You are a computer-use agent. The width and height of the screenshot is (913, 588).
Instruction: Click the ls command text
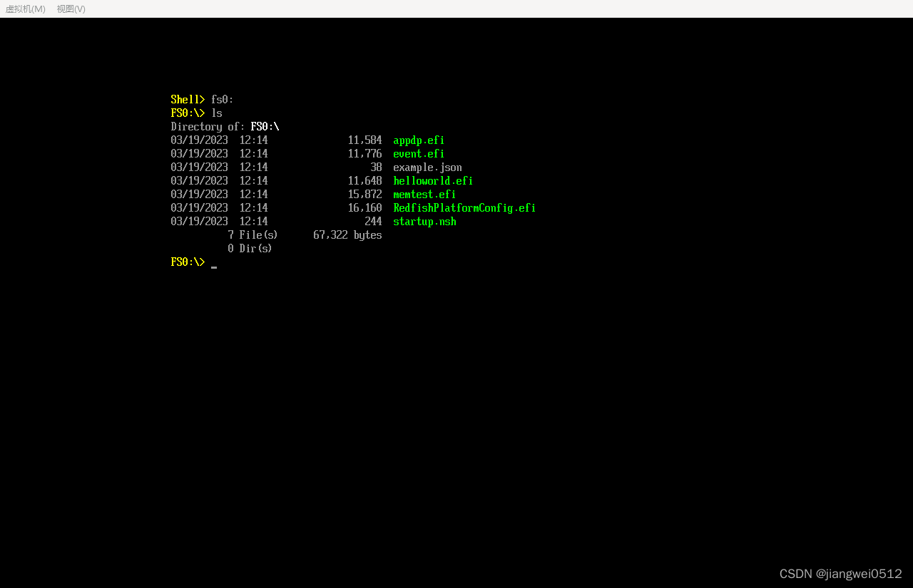point(217,113)
